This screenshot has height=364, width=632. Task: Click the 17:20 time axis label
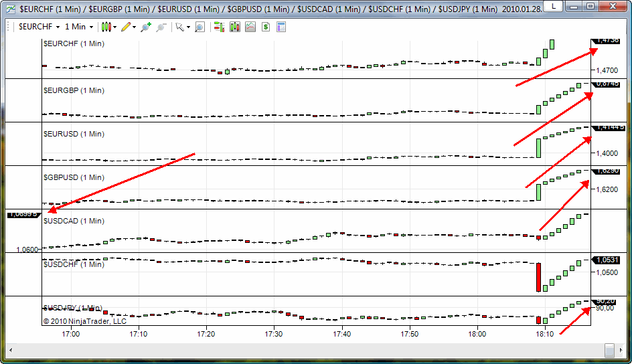(206, 334)
